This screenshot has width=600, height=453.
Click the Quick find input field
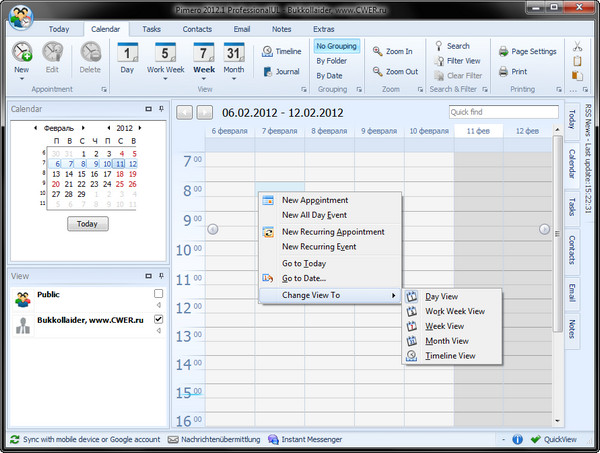point(504,112)
